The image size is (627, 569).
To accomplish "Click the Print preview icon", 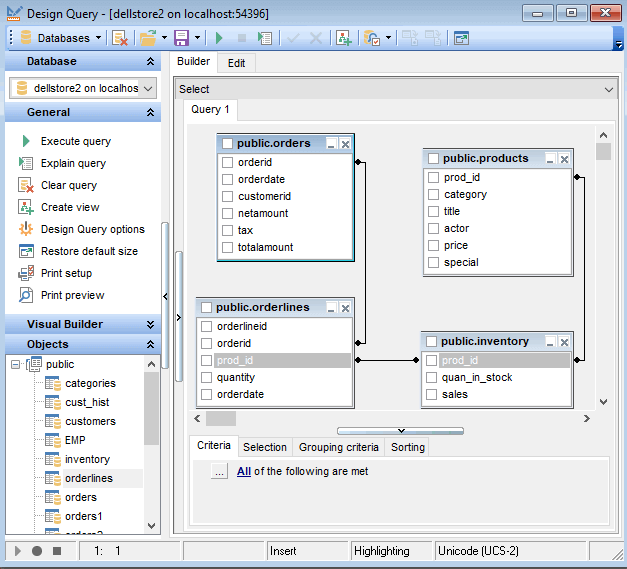I will 26,295.
